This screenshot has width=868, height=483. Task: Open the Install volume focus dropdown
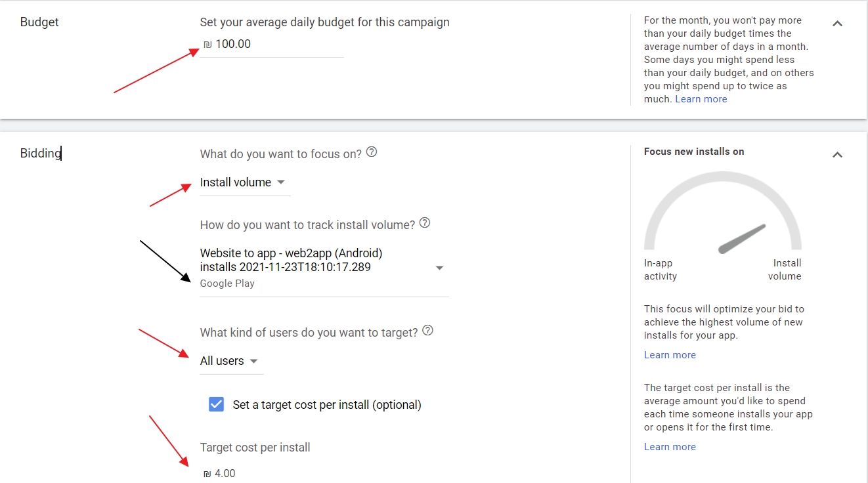[x=243, y=182]
